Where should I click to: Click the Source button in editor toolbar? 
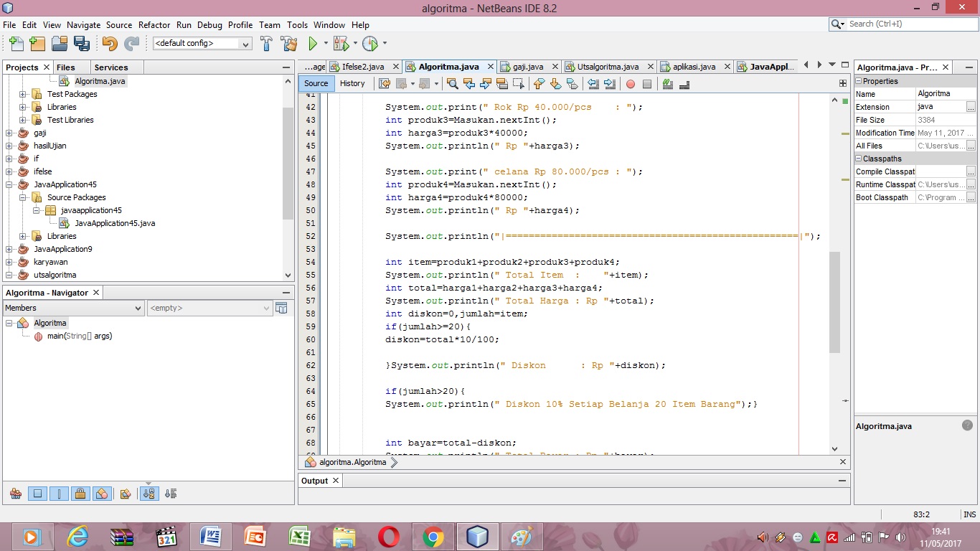[x=316, y=83]
